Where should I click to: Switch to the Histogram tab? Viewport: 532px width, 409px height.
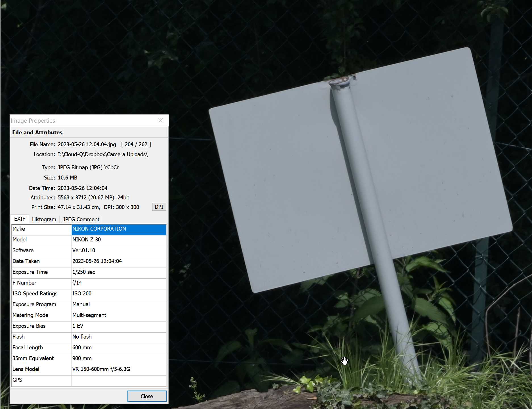coord(44,219)
